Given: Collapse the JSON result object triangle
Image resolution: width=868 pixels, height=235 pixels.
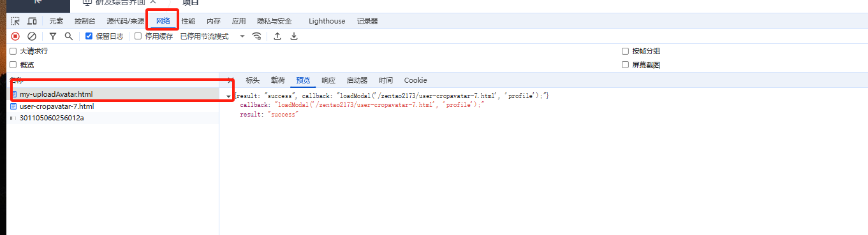Looking at the screenshot, I should pyautogui.click(x=229, y=96).
